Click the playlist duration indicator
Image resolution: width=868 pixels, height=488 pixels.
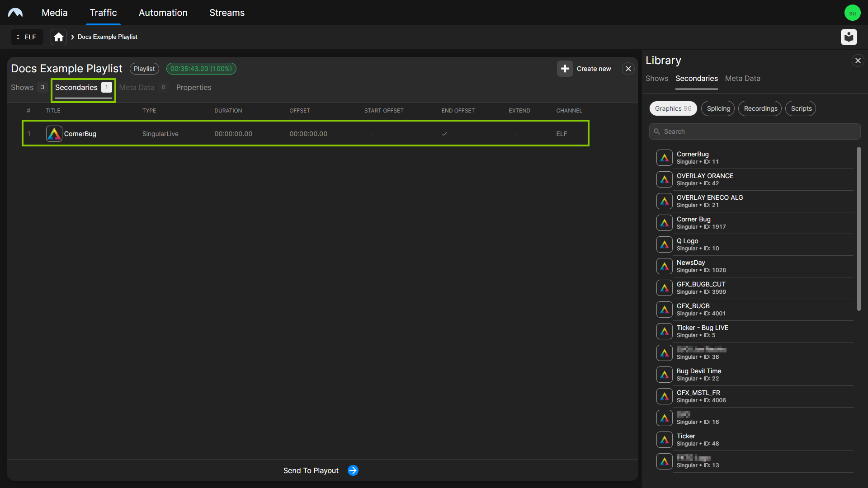(201, 69)
